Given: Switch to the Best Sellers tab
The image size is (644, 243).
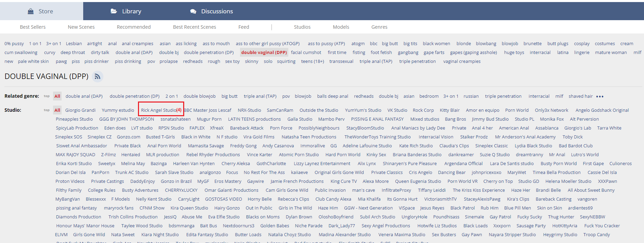Looking at the screenshot, I should [x=33, y=27].
